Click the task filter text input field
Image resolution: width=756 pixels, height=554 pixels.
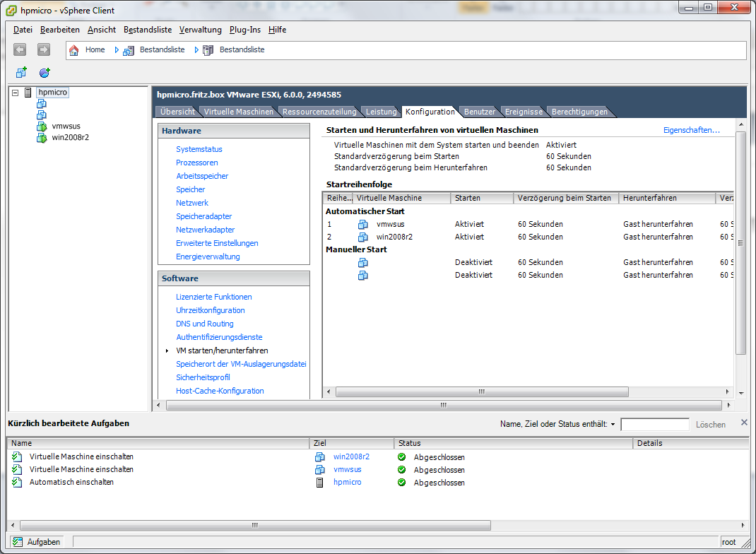coord(654,425)
